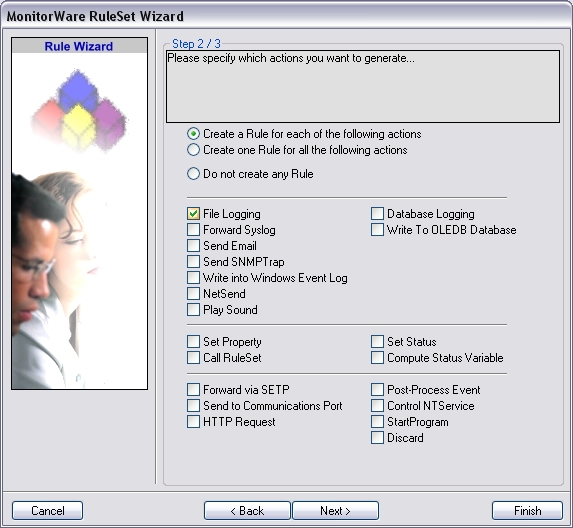573x528 pixels.
Task: Go back with the Back button
Action: 247,510
